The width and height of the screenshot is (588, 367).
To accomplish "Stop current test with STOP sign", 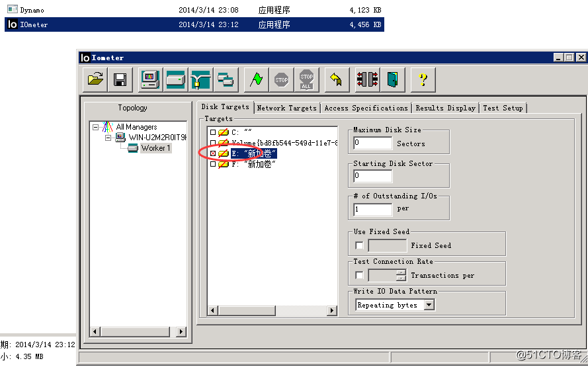I will 282,79.
